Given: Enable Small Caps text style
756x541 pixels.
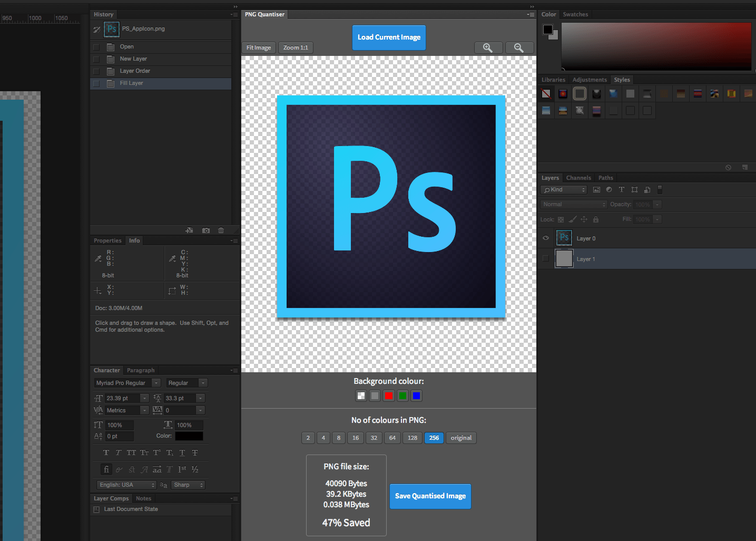Looking at the screenshot, I should click(x=144, y=452).
